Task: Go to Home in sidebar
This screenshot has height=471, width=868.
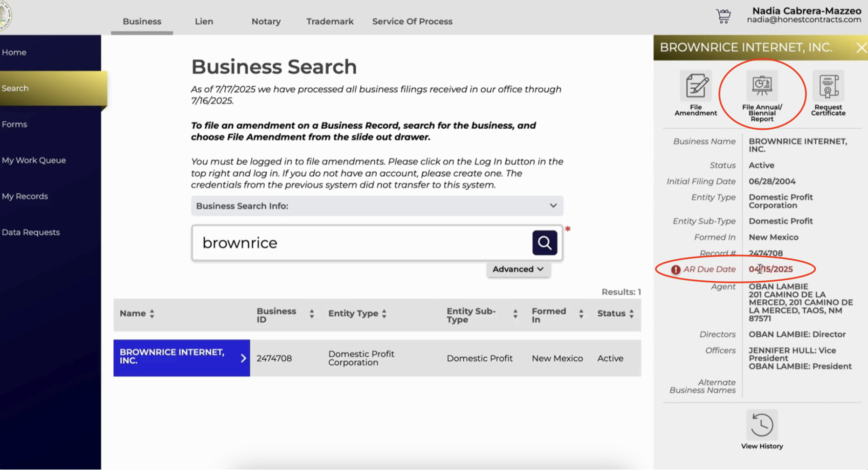Action: pyautogui.click(x=14, y=52)
